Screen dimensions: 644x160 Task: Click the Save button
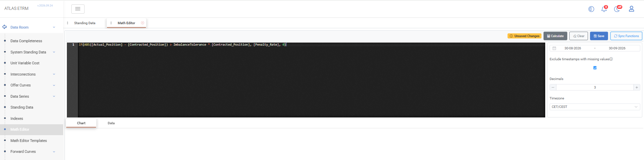599,36
